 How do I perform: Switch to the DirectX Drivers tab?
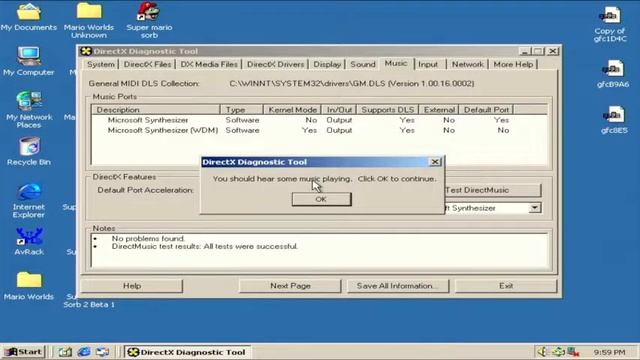pyautogui.click(x=276, y=64)
